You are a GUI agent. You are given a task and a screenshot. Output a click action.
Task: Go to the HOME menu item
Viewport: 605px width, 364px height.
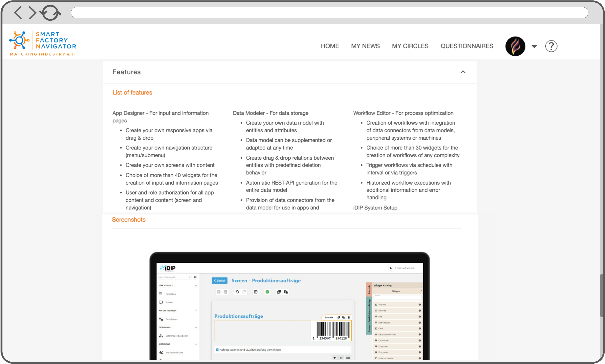(329, 46)
